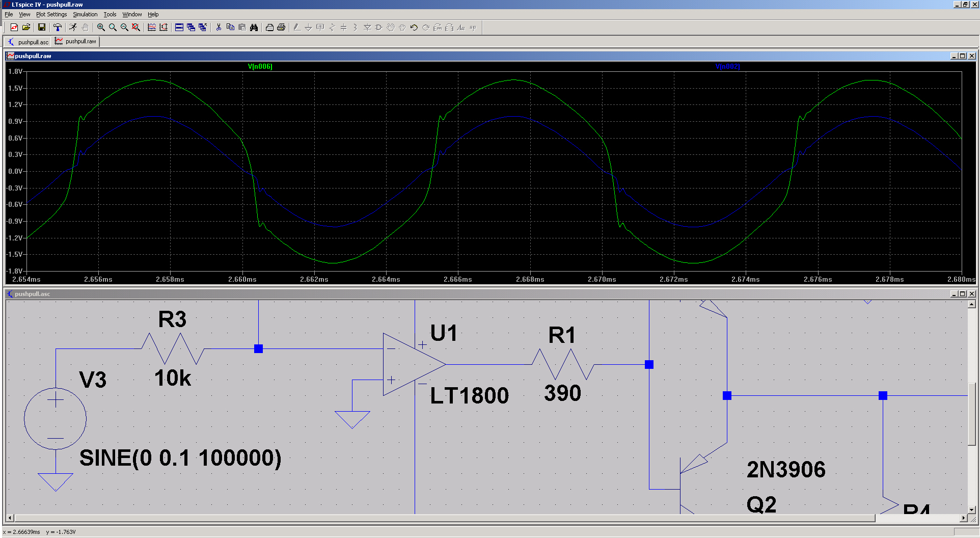Open the View menu
980x538 pixels.
(24, 14)
